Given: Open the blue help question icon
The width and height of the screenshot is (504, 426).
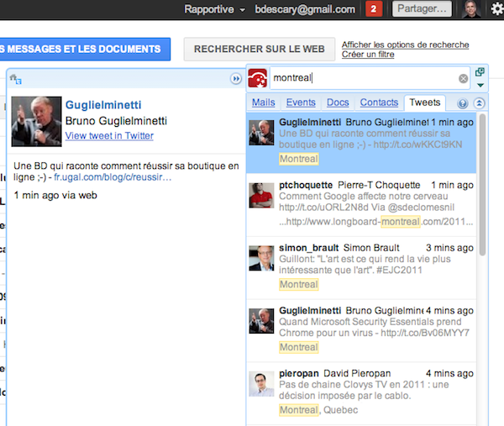Looking at the screenshot, I should pos(463,103).
